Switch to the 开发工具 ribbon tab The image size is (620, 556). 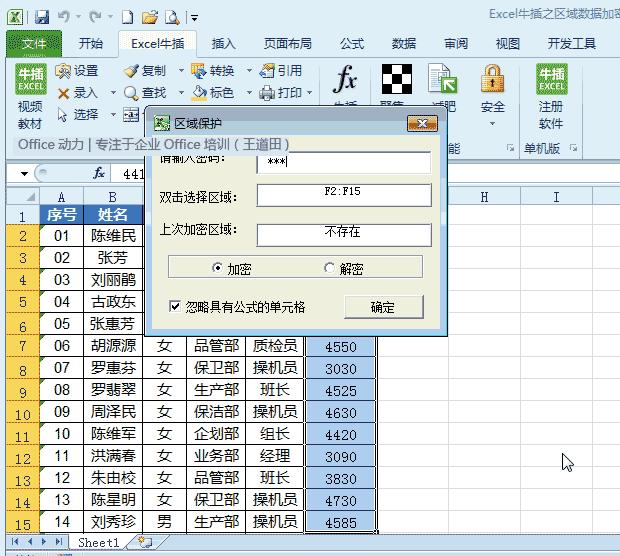coord(572,43)
